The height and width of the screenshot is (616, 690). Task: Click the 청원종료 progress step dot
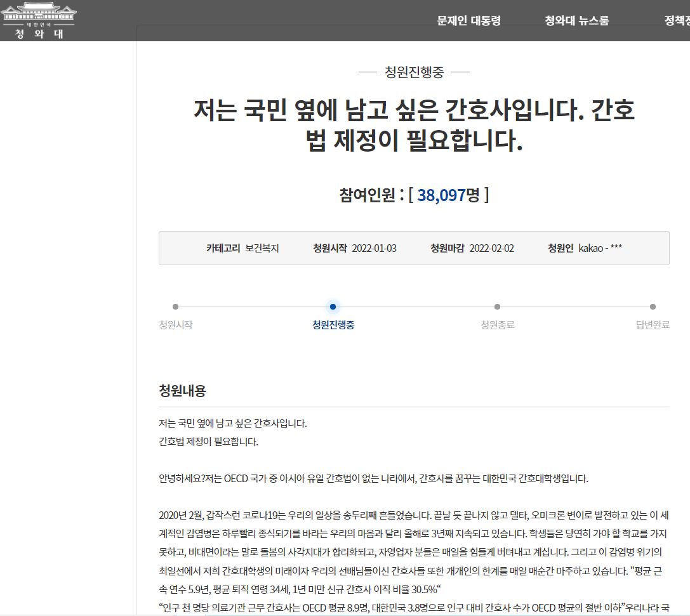(x=497, y=307)
